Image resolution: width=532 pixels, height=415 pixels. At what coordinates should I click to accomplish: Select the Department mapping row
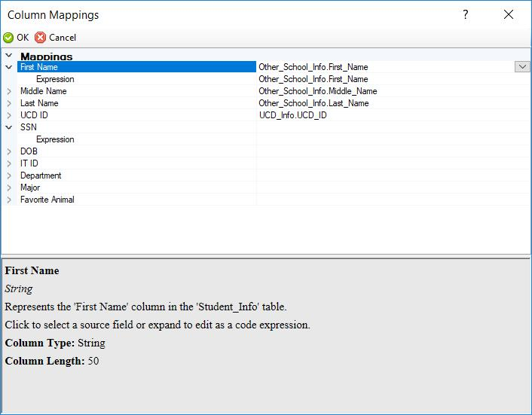click(41, 175)
